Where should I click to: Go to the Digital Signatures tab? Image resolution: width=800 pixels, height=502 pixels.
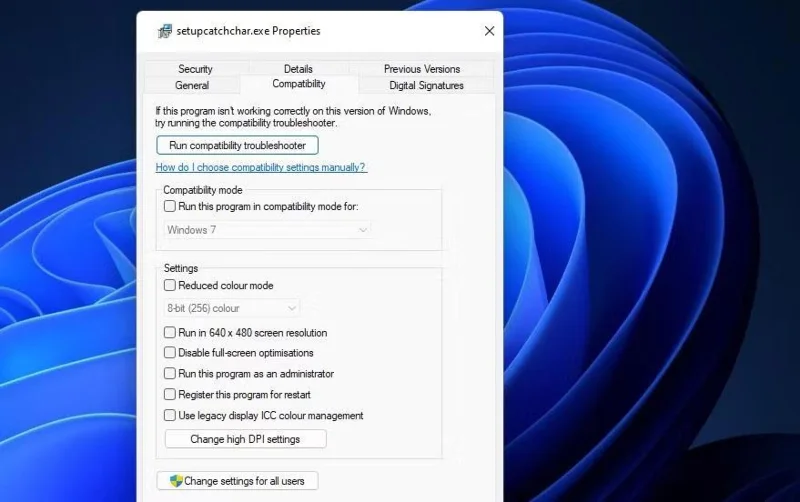coord(427,85)
